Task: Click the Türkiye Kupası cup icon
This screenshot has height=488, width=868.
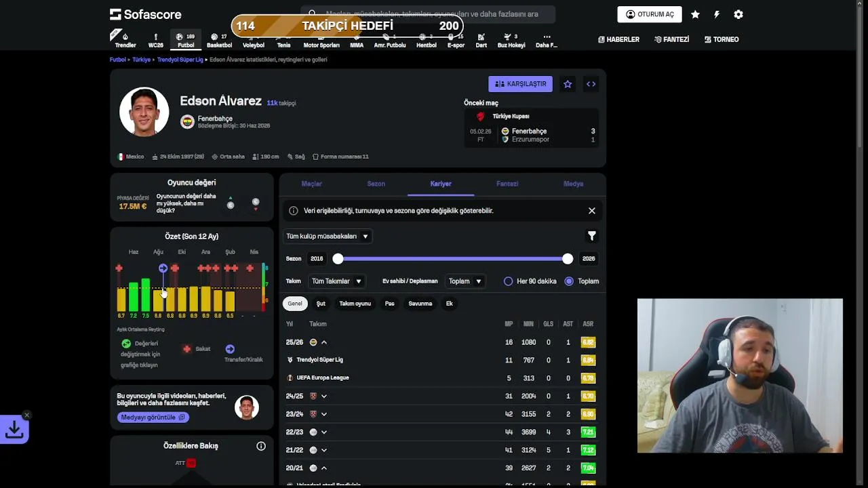Action: [481, 117]
